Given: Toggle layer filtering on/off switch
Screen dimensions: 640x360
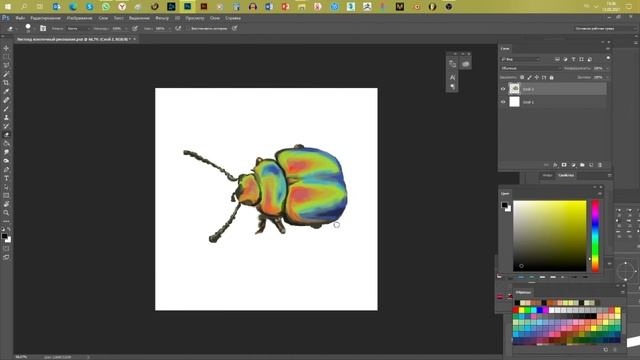Looking at the screenshot, I should [608, 58].
